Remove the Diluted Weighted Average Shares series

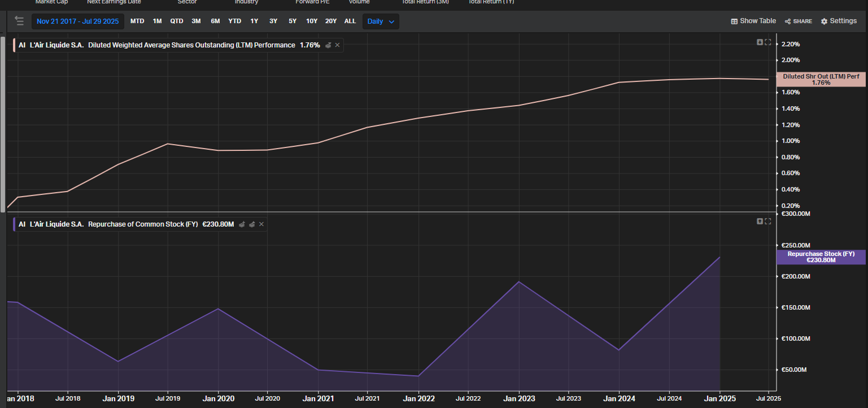(x=338, y=45)
